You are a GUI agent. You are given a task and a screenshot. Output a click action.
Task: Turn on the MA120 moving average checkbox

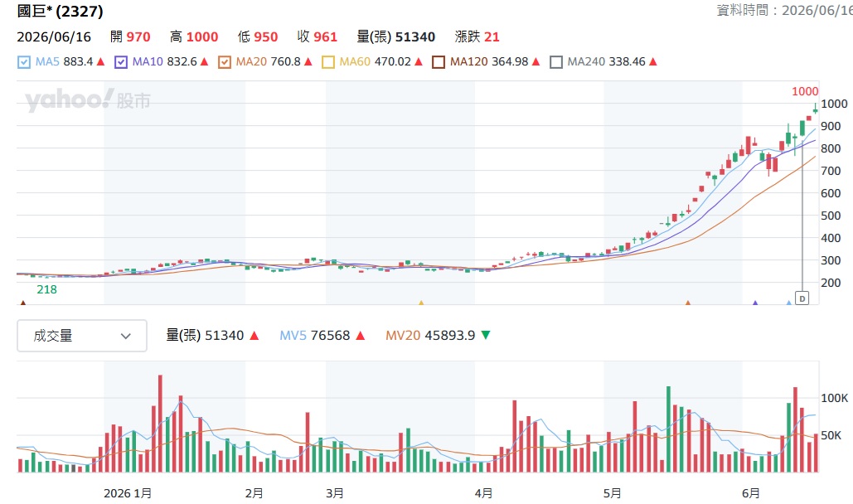439,62
